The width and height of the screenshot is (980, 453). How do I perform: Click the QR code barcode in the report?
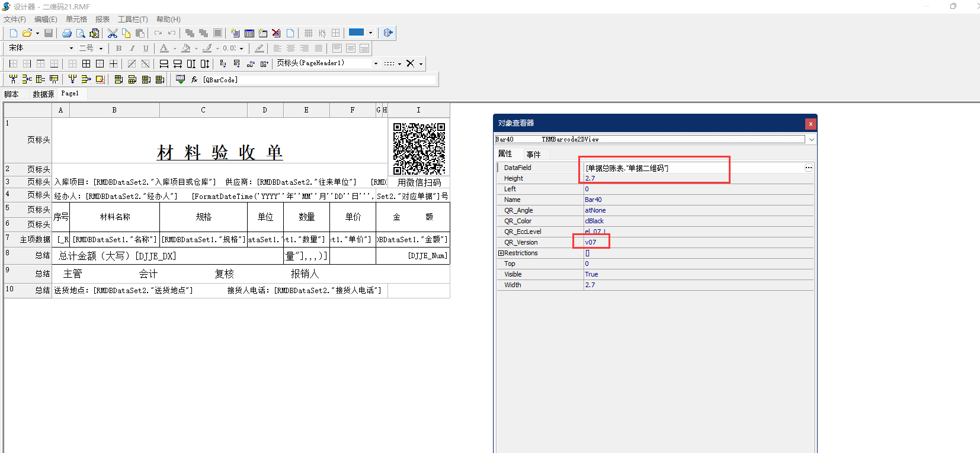coord(419,148)
